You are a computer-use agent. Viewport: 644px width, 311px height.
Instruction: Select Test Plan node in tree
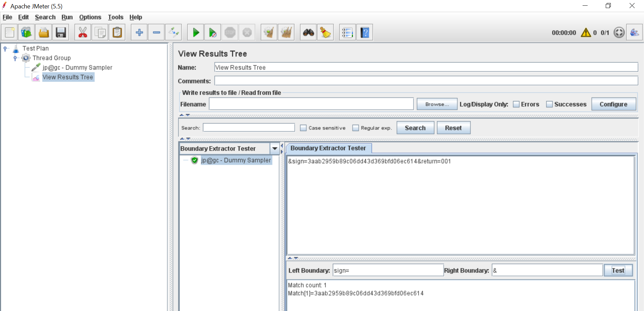pyautogui.click(x=36, y=48)
